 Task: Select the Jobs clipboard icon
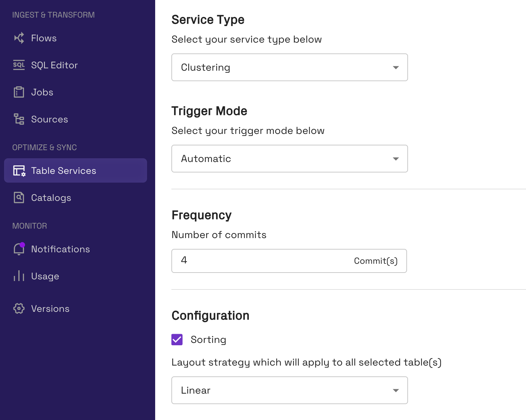pyautogui.click(x=19, y=92)
